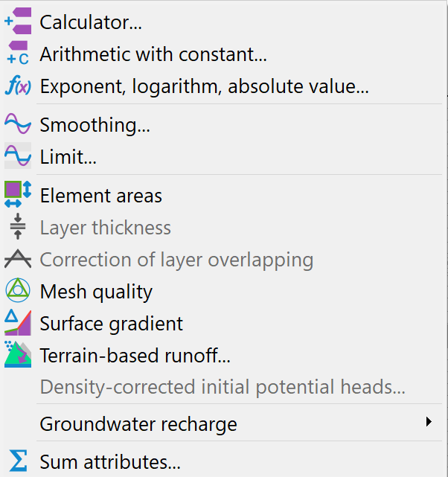This screenshot has height=477, width=448.
Task: Open Calculator... from the menu
Action: [x=91, y=22]
